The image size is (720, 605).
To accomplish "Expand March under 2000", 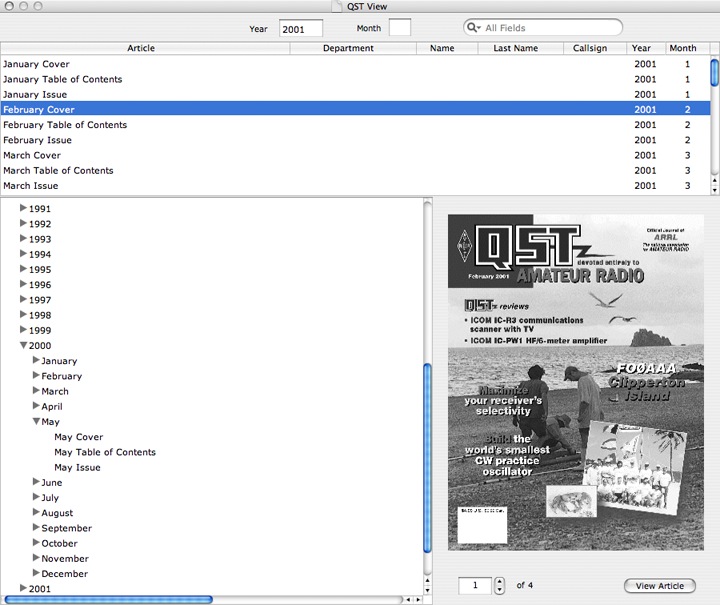I will (36, 390).
